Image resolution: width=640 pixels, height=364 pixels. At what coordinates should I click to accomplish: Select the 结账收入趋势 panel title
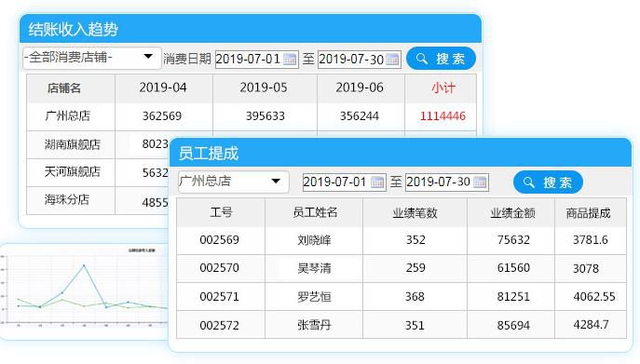coord(74,30)
